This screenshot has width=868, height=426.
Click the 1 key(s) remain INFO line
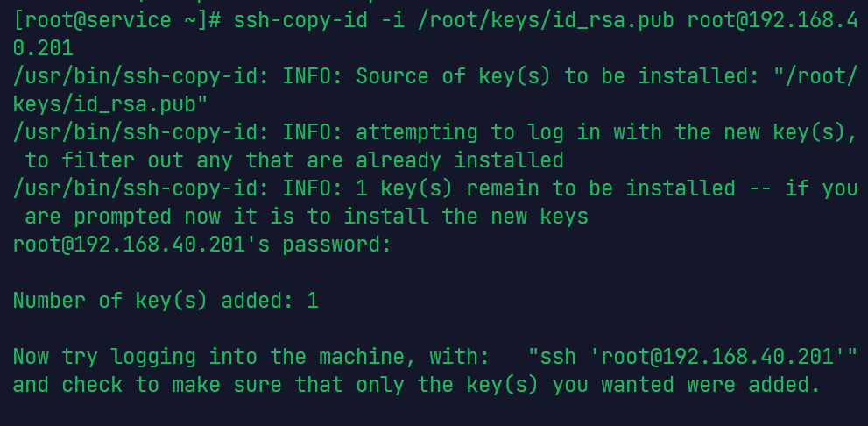pos(435,188)
